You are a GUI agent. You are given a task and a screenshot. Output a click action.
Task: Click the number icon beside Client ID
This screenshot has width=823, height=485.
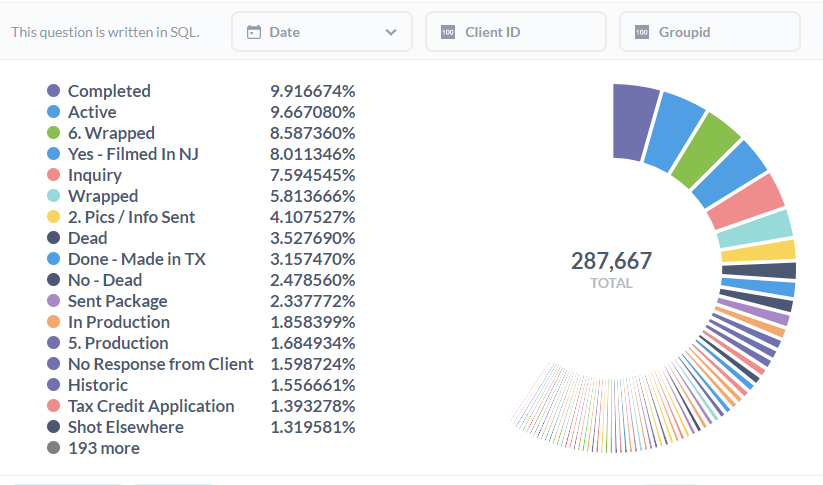click(x=448, y=32)
